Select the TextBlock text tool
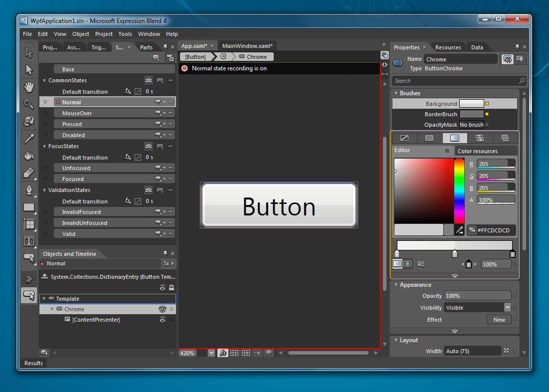Screen dimensions: 549x392 (x=29, y=241)
